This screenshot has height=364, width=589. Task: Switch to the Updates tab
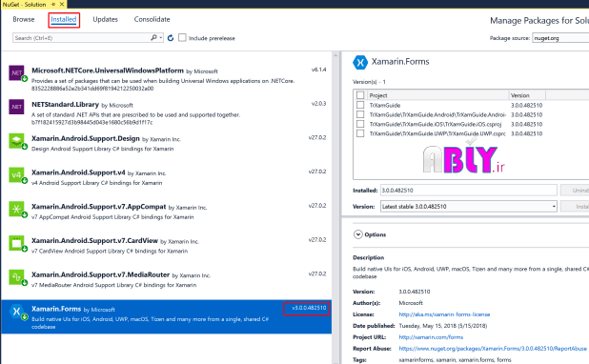105,19
